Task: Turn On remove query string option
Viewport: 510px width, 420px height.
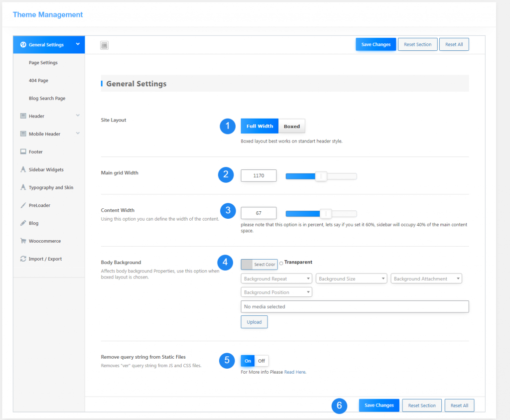Action: 248,361
